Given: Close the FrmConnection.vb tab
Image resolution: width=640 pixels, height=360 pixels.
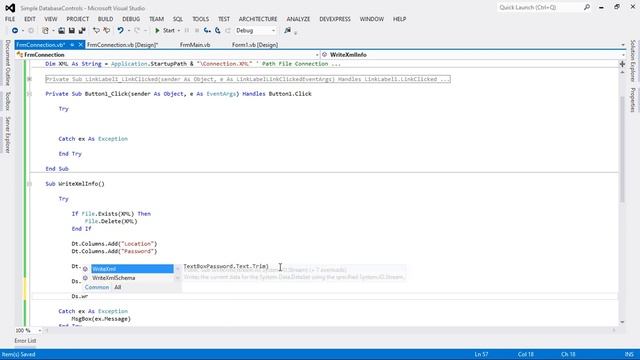Looking at the screenshot, I should [x=80, y=45].
